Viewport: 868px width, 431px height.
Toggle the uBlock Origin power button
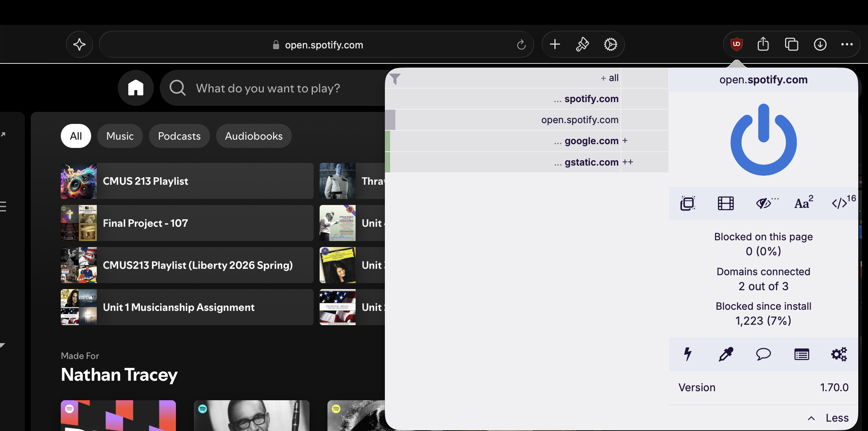[x=763, y=139]
